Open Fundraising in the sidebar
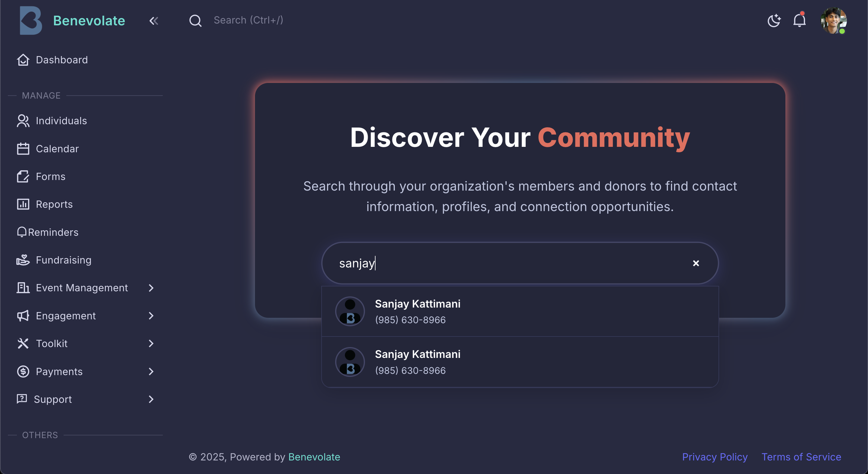Image resolution: width=868 pixels, height=474 pixels. (x=63, y=260)
